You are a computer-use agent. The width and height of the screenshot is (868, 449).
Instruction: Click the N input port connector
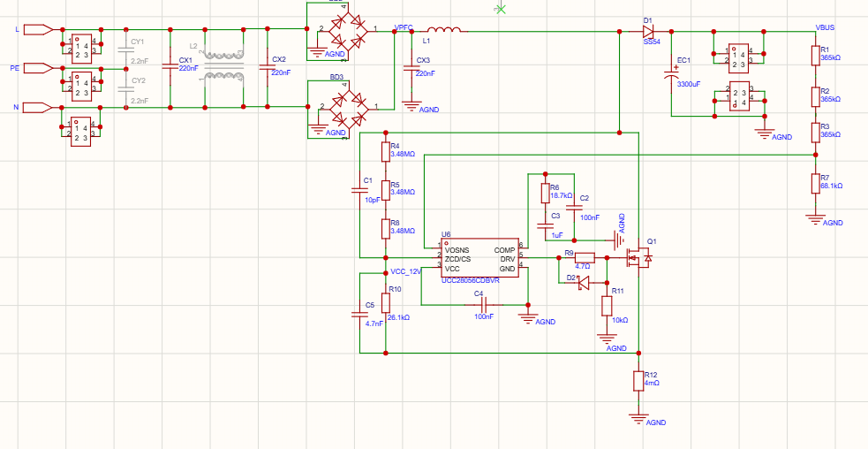(39, 108)
